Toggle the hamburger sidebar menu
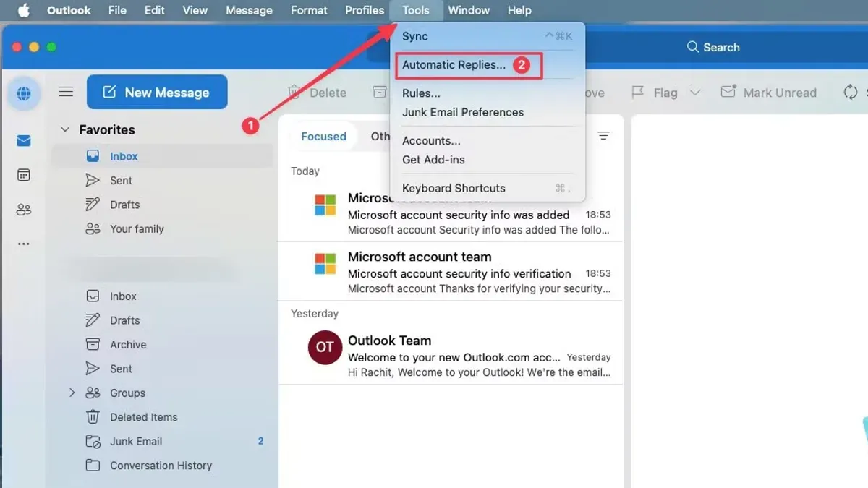 coord(66,92)
